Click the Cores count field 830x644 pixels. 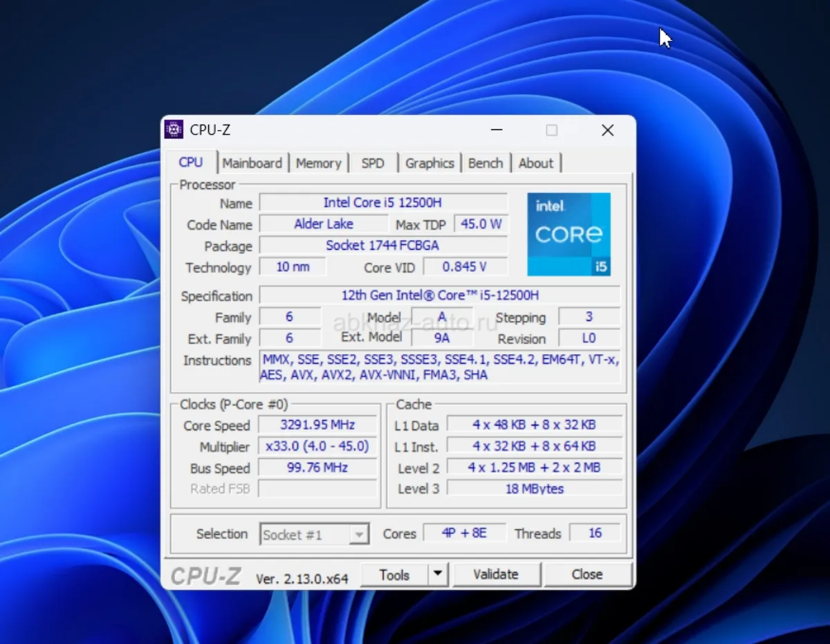464,533
